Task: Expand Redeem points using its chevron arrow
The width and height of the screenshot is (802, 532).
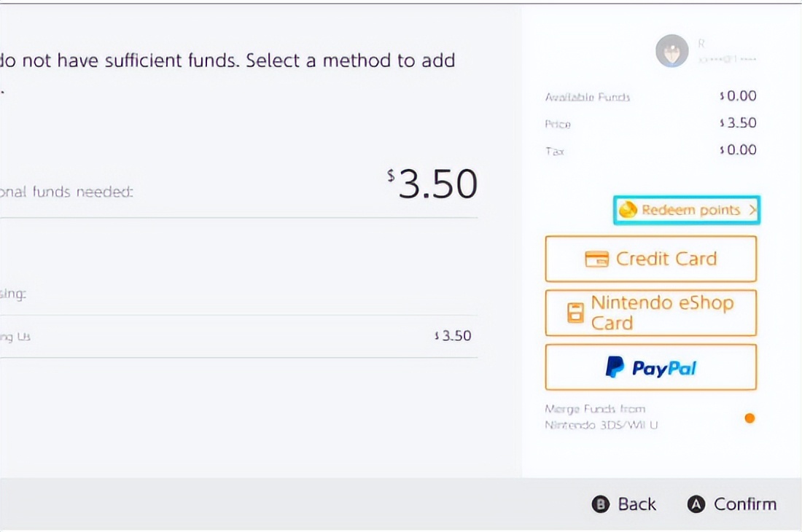Action: (753, 210)
